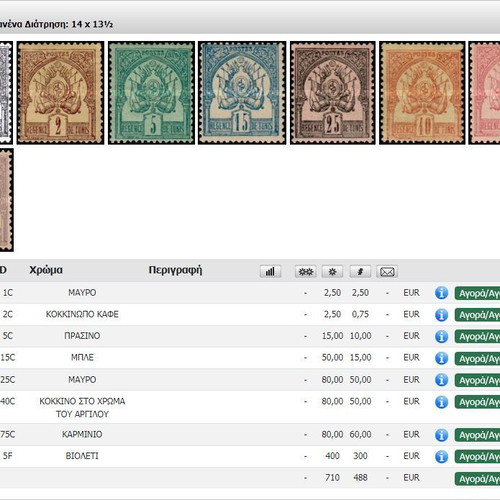Image resolution: width=500 pixels, height=500 pixels.
Task: Click the single-star mint hinged icon
Action: pos(332,271)
